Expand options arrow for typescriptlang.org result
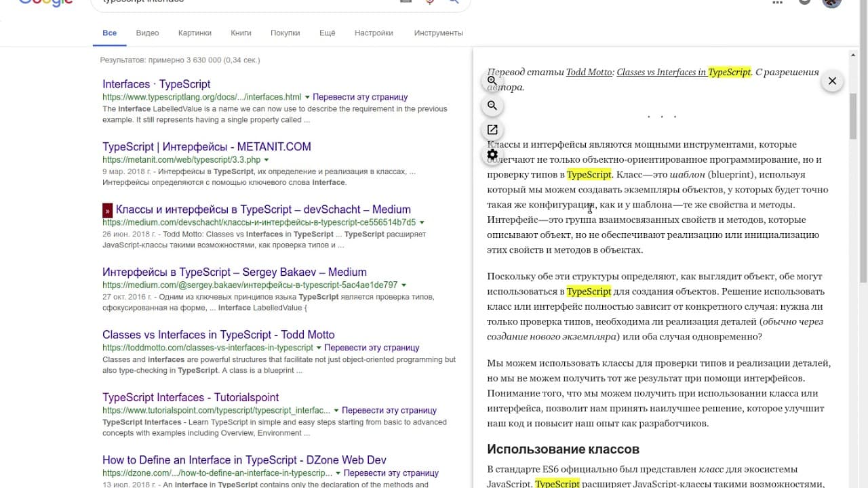The height and width of the screenshot is (488, 868). [307, 97]
